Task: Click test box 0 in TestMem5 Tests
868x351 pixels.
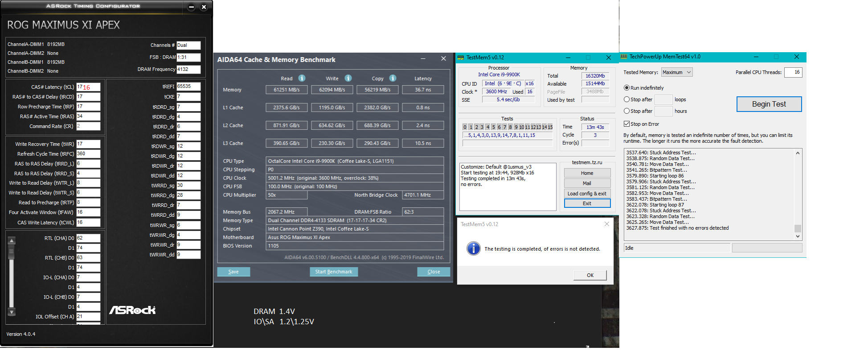Action: pos(465,127)
